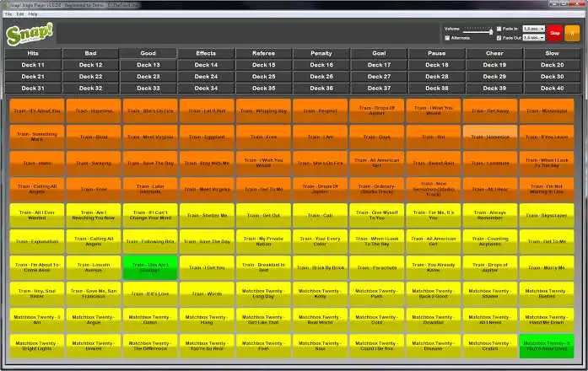
Task: Trigger Train - Eggplant
Action: click(207, 137)
